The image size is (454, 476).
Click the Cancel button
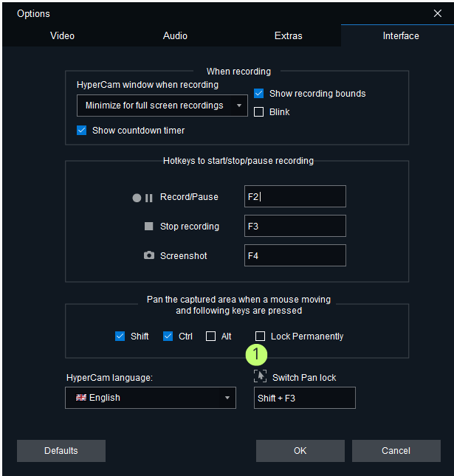tap(396, 451)
